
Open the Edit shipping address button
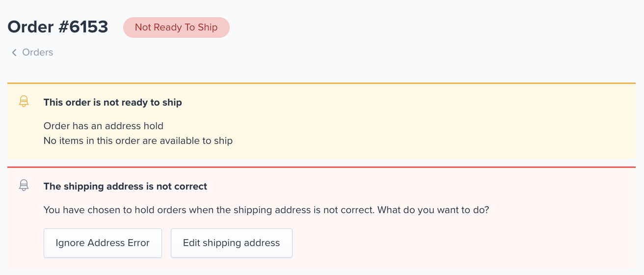pos(232,243)
